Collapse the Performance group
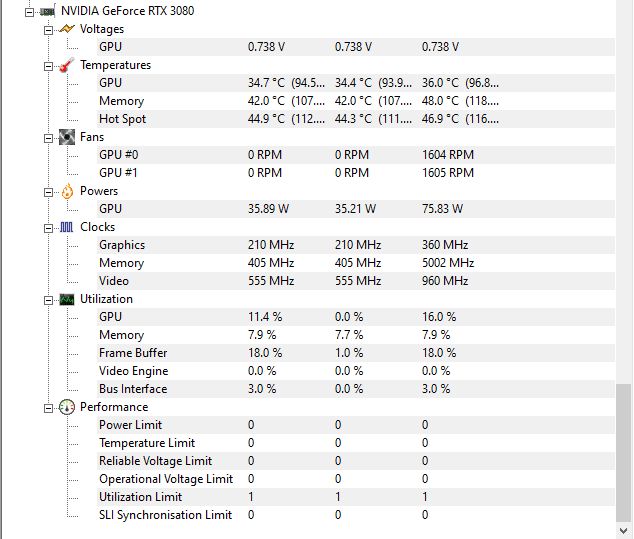Viewport: 634px width, 539px height. [48, 407]
